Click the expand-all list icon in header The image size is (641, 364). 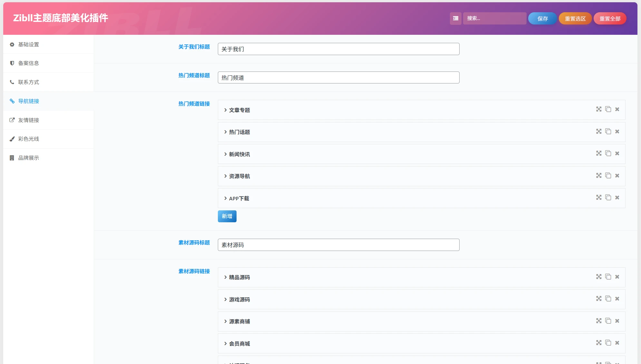[455, 18]
